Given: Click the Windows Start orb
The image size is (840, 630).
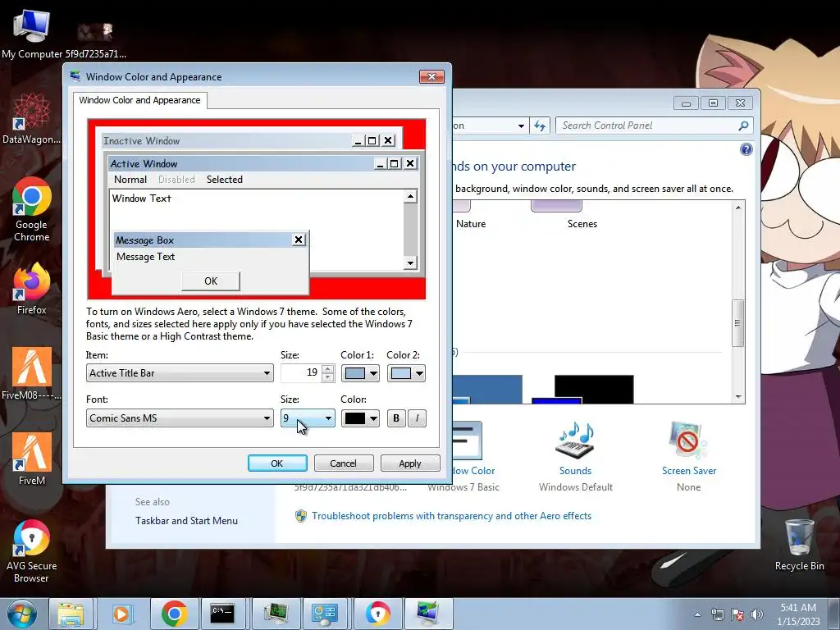Looking at the screenshot, I should tap(22, 614).
